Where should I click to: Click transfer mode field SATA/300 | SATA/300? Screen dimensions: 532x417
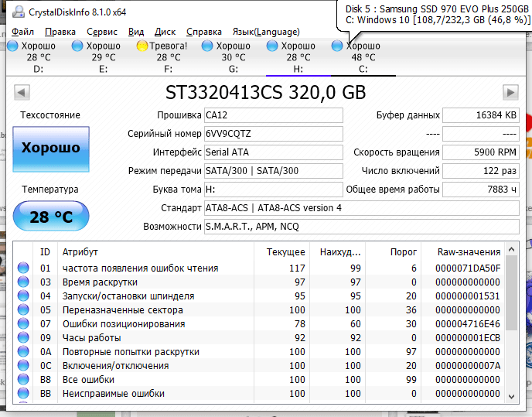coord(274,171)
